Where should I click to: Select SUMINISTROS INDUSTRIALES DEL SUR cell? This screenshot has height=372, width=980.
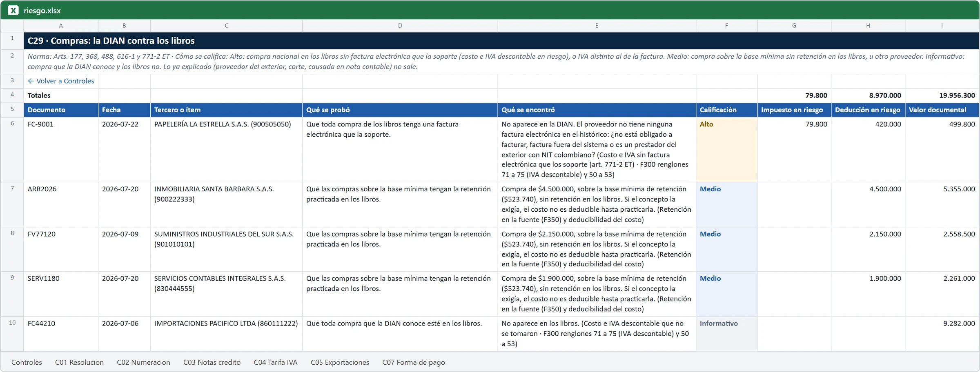click(226, 249)
